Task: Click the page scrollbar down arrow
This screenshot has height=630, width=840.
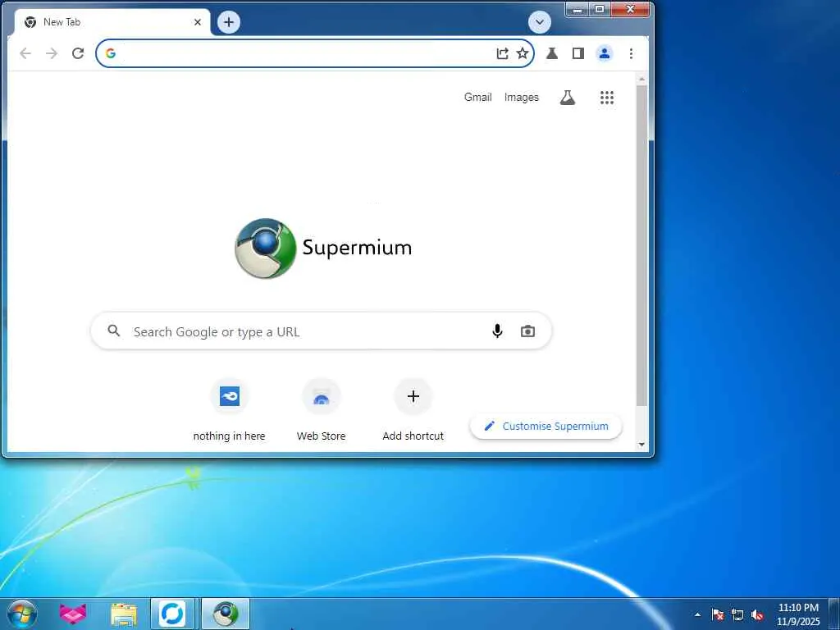Action: coord(641,445)
